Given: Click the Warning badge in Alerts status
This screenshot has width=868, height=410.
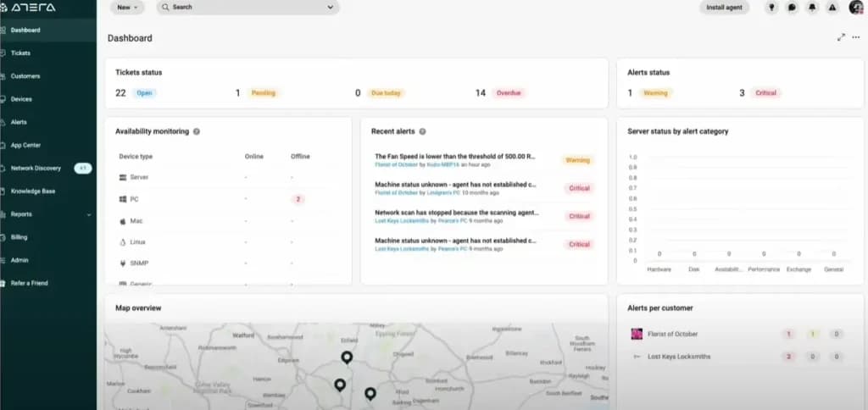Looking at the screenshot, I should 656,93.
